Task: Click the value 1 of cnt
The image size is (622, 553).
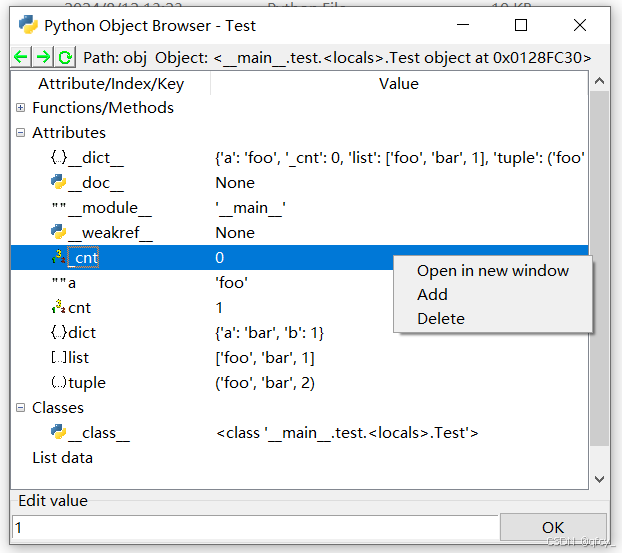Action: click(x=219, y=307)
